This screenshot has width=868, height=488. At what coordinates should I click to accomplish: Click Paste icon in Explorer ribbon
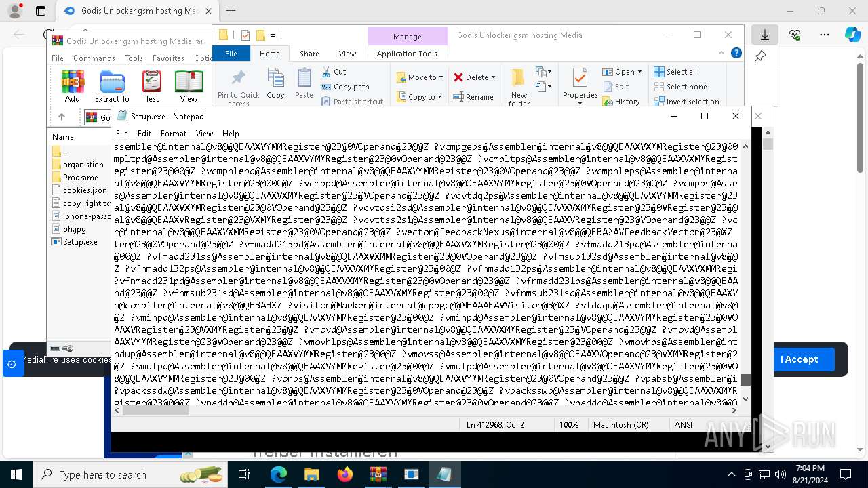(x=304, y=84)
